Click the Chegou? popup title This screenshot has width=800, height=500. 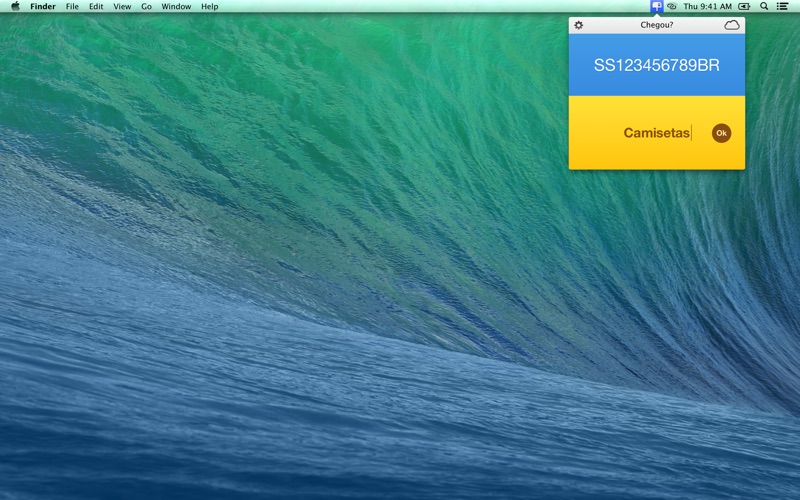[656, 25]
